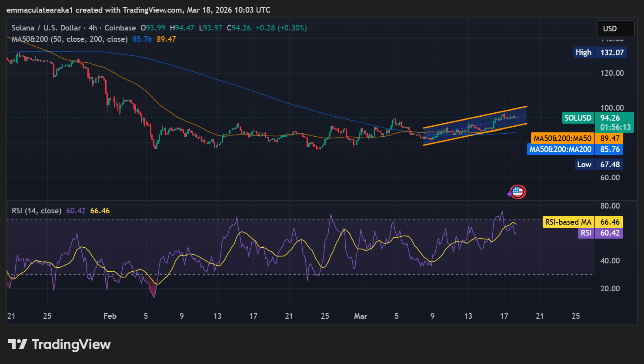Screen dimensions: 644x364
Task: Click the Feb label on the time axis
Action: (110, 316)
